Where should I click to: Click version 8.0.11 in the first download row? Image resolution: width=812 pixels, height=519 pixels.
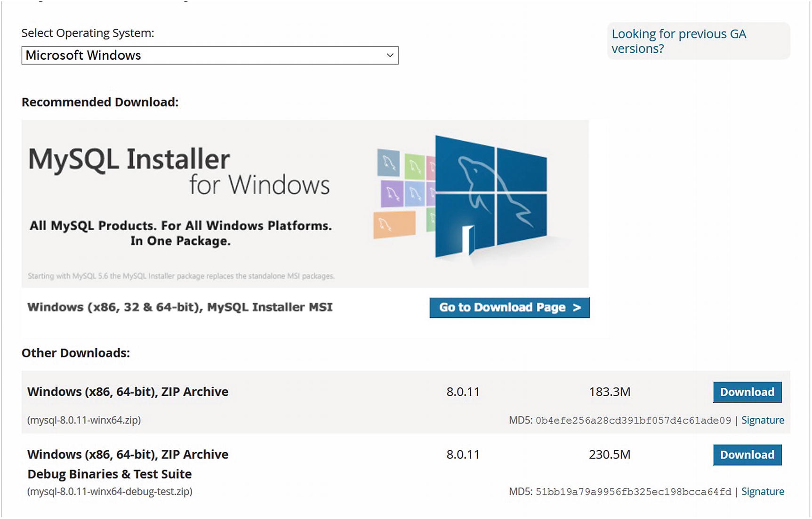click(x=463, y=392)
